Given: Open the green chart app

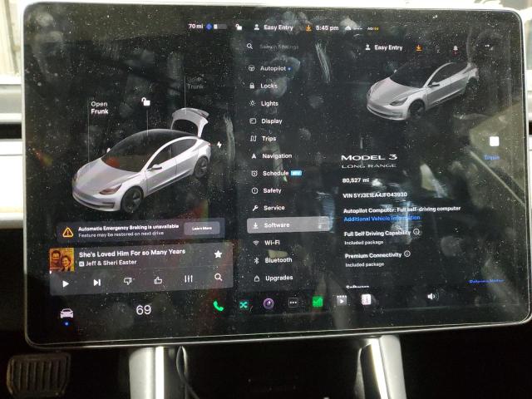Looking at the screenshot, I should tap(318, 301).
